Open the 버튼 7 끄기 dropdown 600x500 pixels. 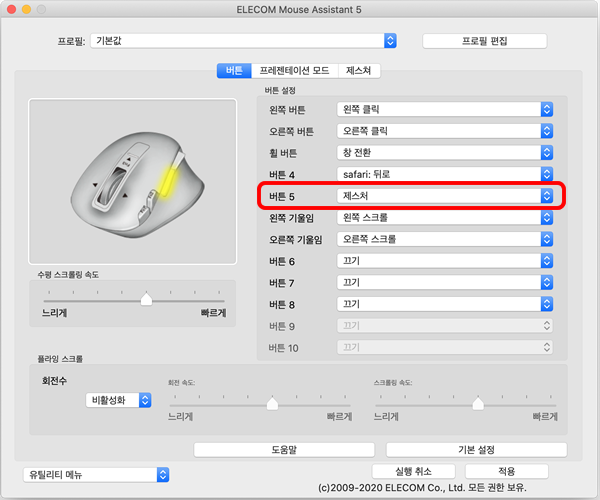click(445, 282)
